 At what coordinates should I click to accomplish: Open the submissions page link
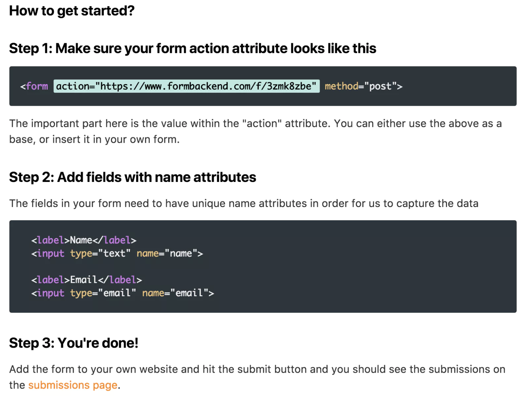73,385
